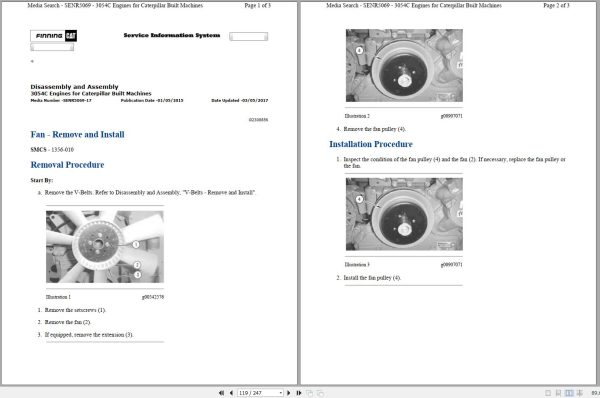Click "If equipped, remove the extension (3)."

89,334
